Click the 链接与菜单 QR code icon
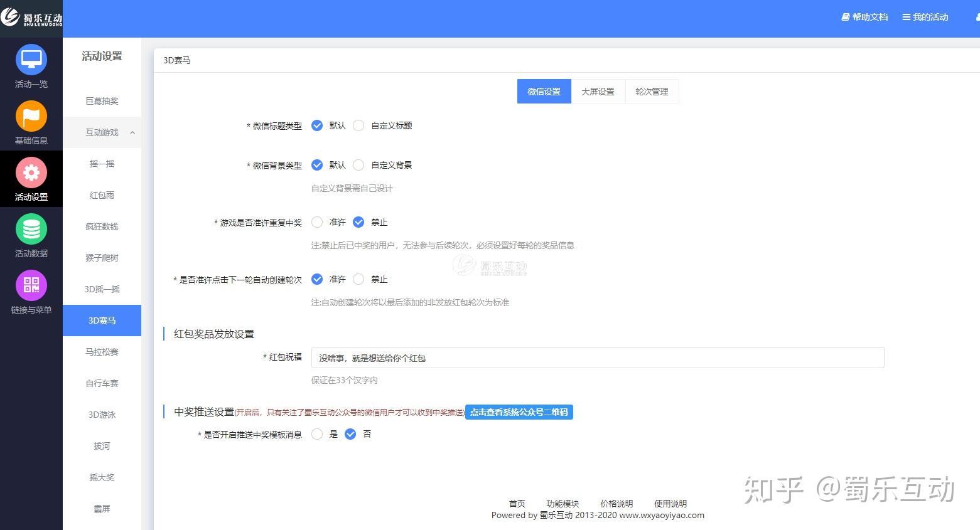Image resolution: width=980 pixels, height=530 pixels. tap(31, 285)
